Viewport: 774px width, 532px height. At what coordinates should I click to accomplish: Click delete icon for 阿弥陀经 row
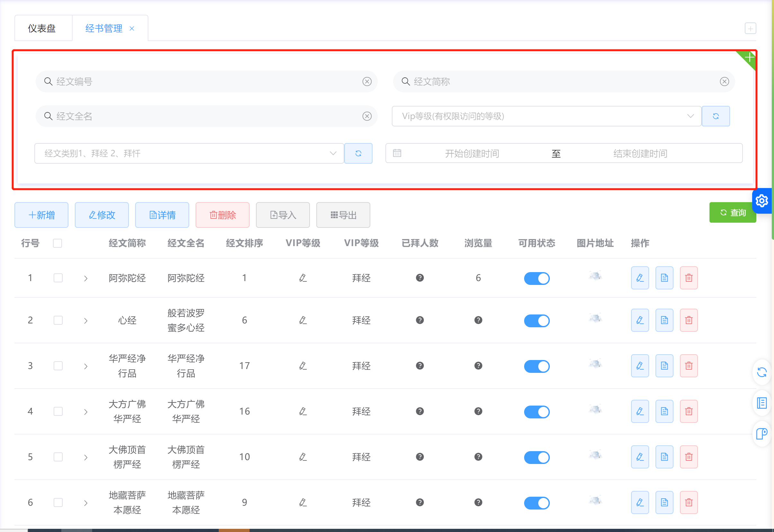688,278
